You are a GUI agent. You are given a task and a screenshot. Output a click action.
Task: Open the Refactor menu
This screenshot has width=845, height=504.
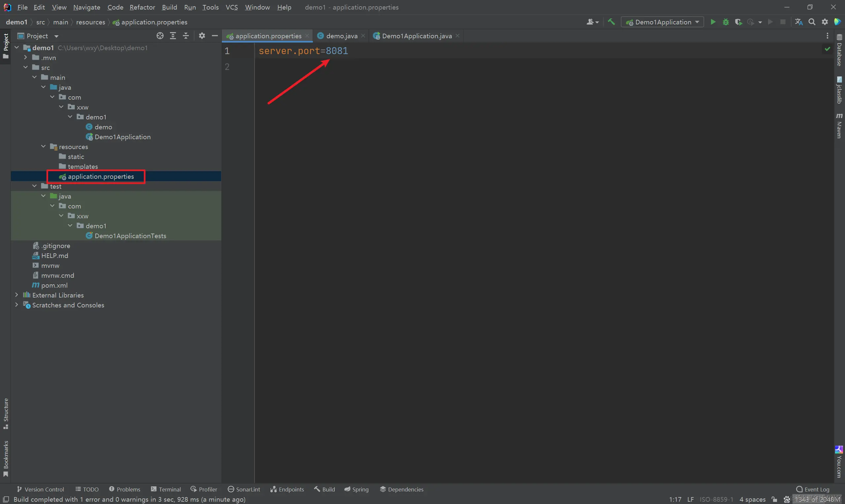[142, 7]
